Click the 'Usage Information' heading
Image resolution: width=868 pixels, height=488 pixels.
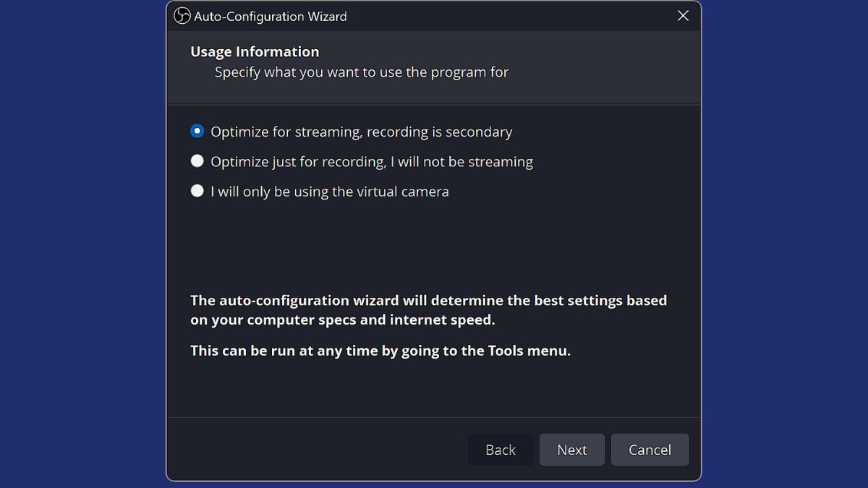pyautogui.click(x=255, y=52)
